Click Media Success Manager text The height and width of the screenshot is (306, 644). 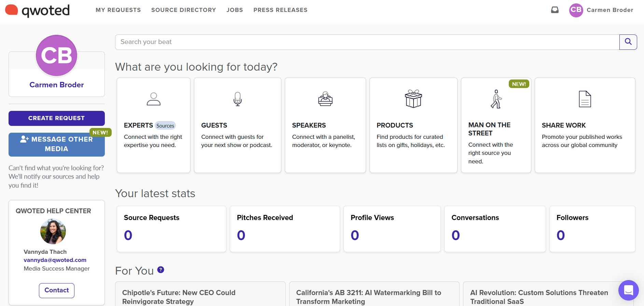coord(57,268)
